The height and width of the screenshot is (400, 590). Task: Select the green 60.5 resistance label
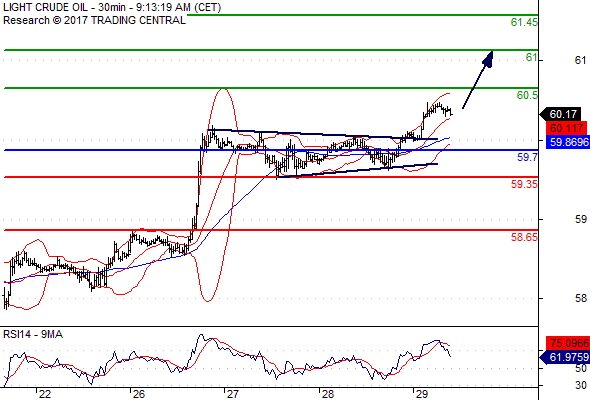coord(527,95)
